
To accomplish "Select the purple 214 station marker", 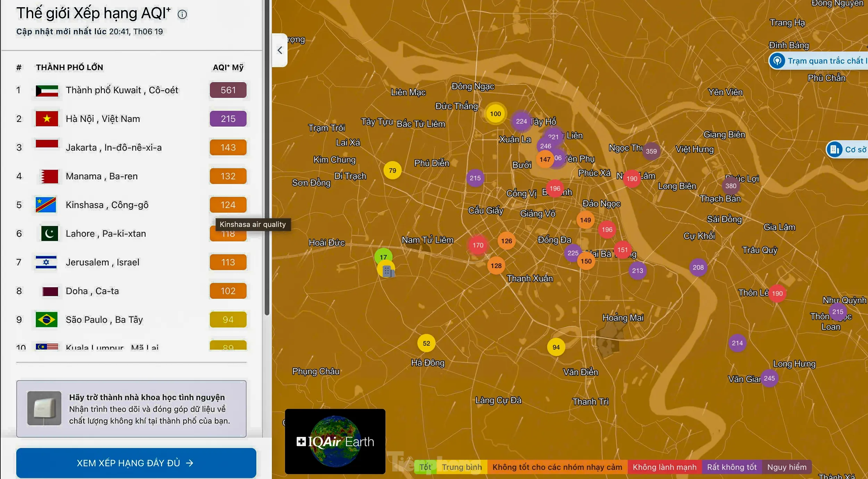I will 737,343.
